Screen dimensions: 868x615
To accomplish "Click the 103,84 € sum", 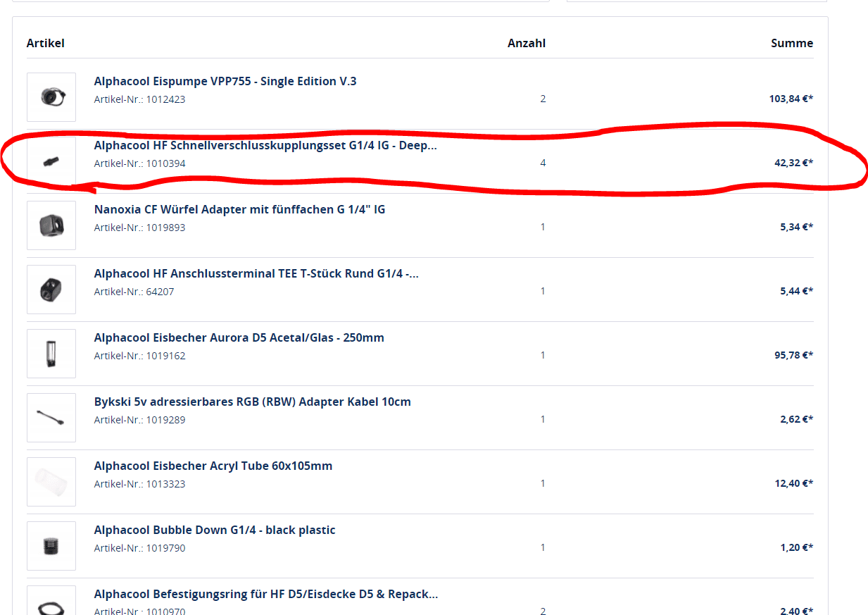I will (x=791, y=99).
